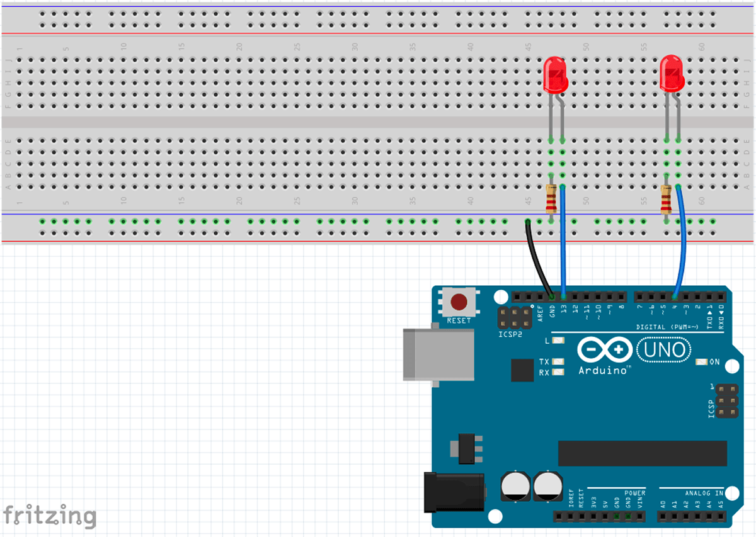Select analog pin A0 on the Arduino
This screenshot has height=537, width=756.
click(x=663, y=516)
